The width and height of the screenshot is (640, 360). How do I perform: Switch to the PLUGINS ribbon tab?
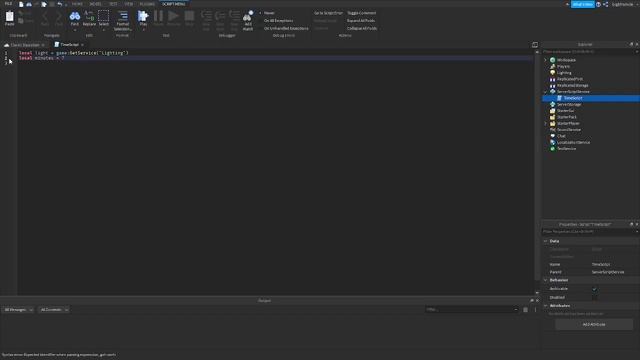[147, 4]
